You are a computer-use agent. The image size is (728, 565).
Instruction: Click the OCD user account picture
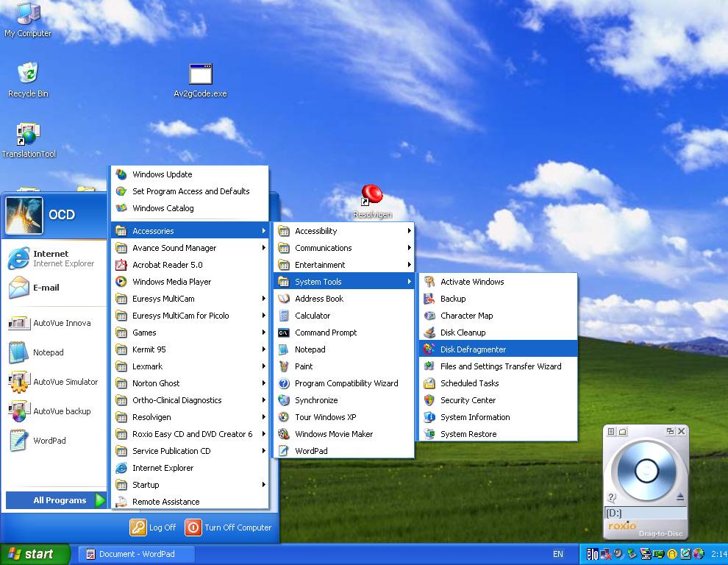24,215
